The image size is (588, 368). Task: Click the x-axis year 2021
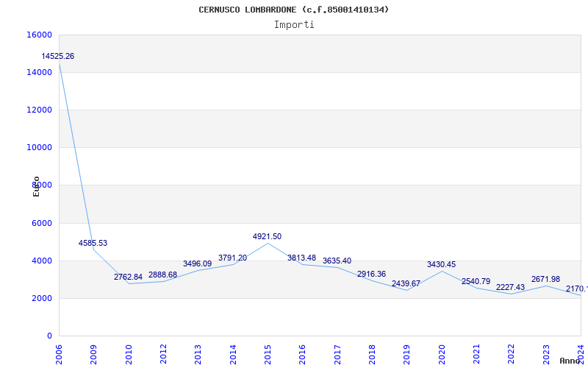[x=476, y=355]
